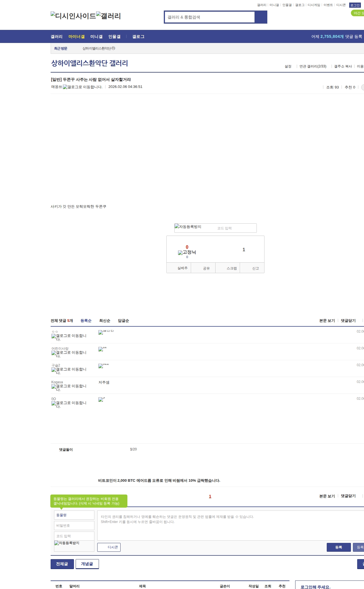The width and height of the screenshot is (364, 589).
Task: Sort comments by 최신순
Action: [x=105, y=321]
